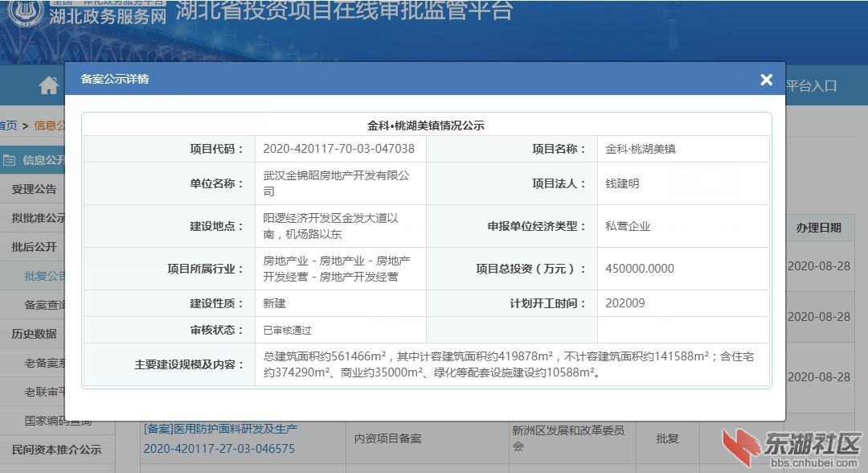Click the construction location value 阳逻经济开发区
The image size is (868, 473).
point(330,226)
